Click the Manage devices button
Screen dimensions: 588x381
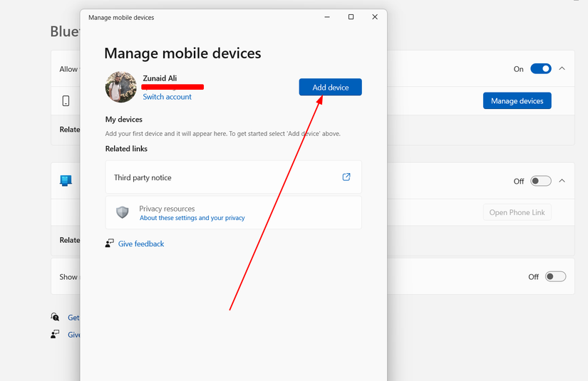click(517, 101)
